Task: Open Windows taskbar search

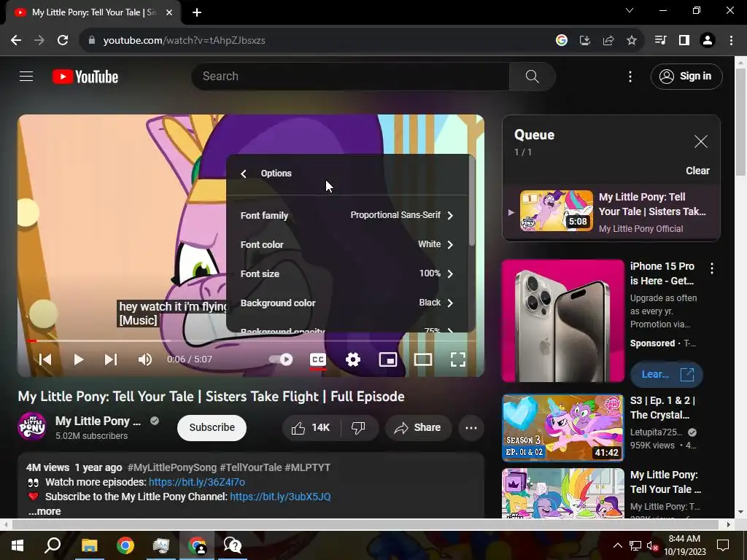Action: [53, 545]
